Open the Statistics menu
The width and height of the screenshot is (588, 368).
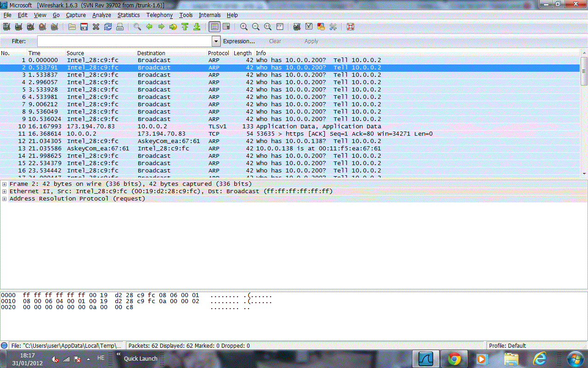click(129, 15)
